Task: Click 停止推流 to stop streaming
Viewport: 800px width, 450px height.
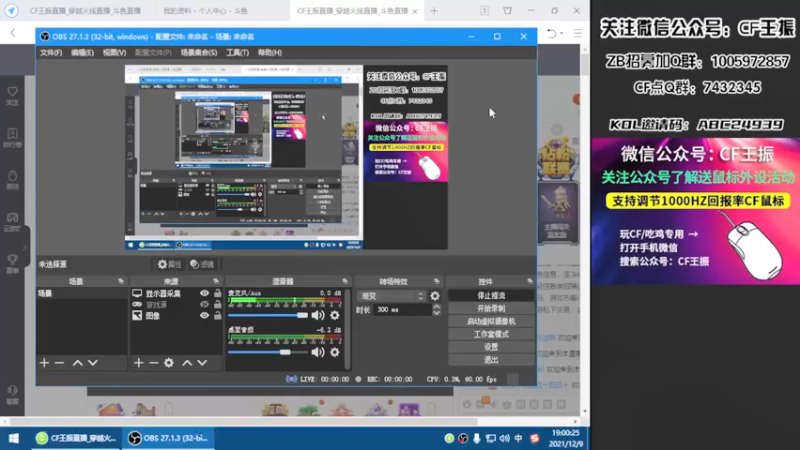Action: coord(491,295)
